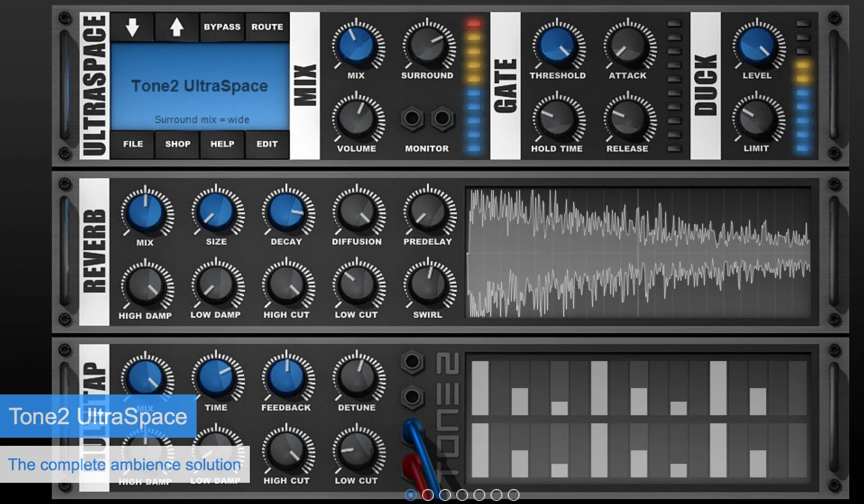Click the delay FEEDBACK knob

coord(287,377)
